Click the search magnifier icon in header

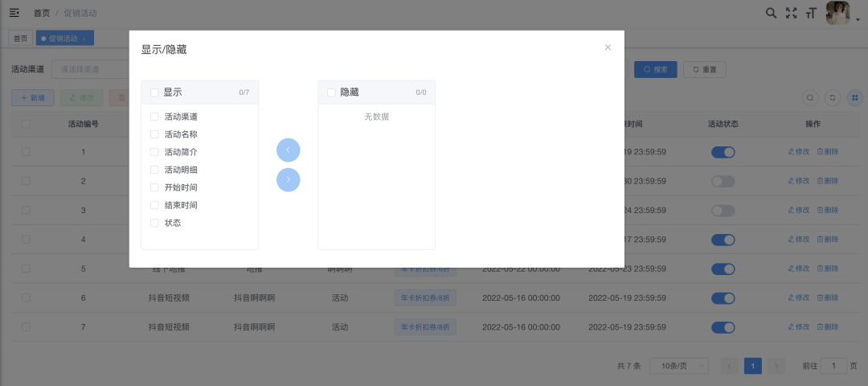coord(771,13)
